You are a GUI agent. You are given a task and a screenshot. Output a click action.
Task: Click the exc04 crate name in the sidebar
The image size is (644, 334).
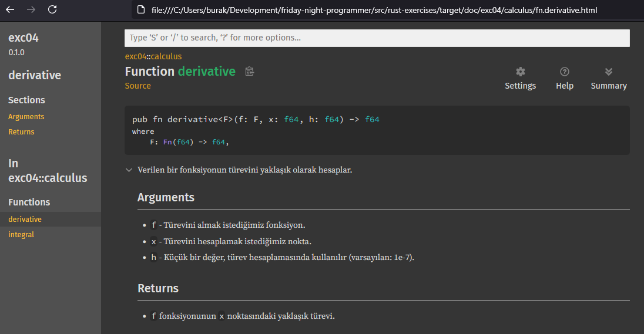(24, 38)
